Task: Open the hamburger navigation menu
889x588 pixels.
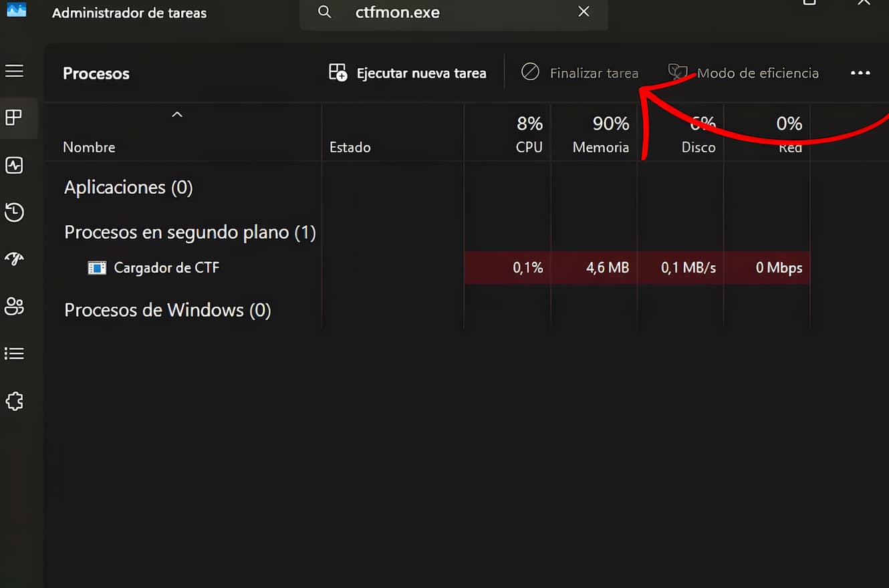Action: [x=14, y=71]
